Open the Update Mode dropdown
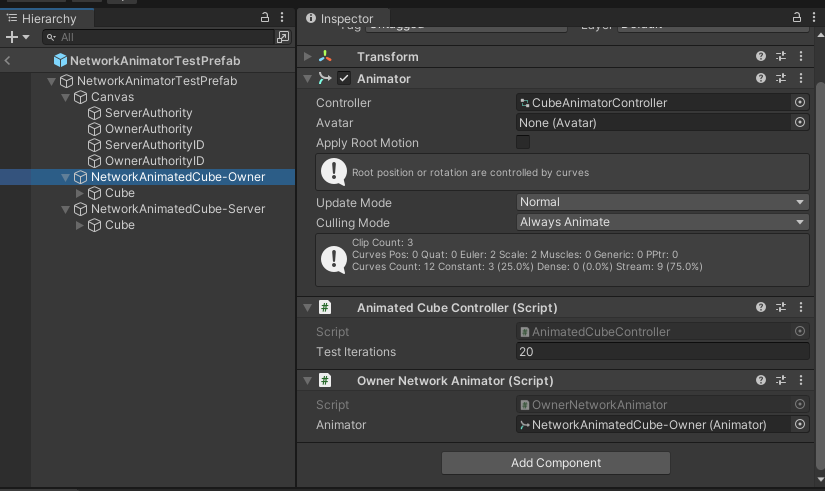Image resolution: width=825 pixels, height=491 pixels. click(662, 202)
